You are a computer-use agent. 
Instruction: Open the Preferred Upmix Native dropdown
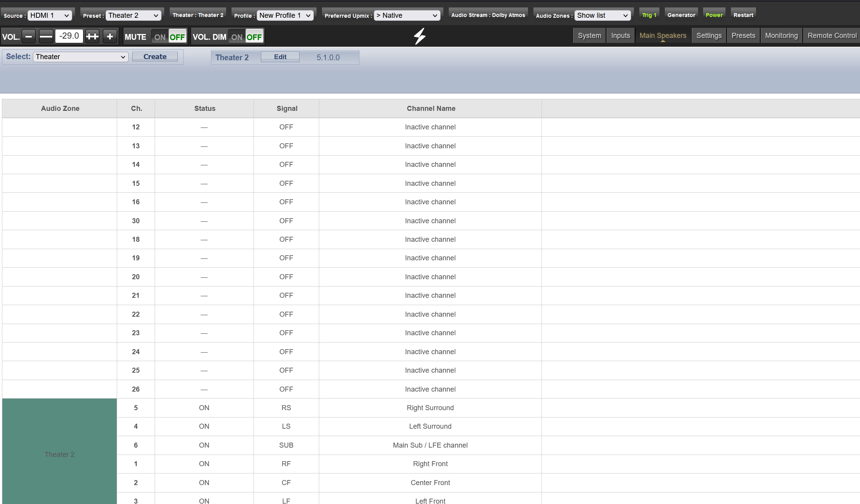pos(407,15)
